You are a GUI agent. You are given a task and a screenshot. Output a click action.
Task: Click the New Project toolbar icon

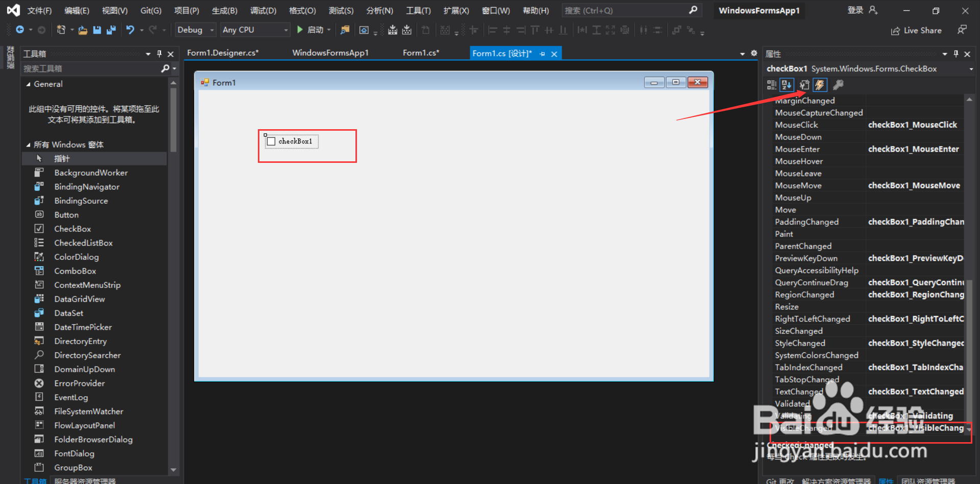(x=61, y=30)
